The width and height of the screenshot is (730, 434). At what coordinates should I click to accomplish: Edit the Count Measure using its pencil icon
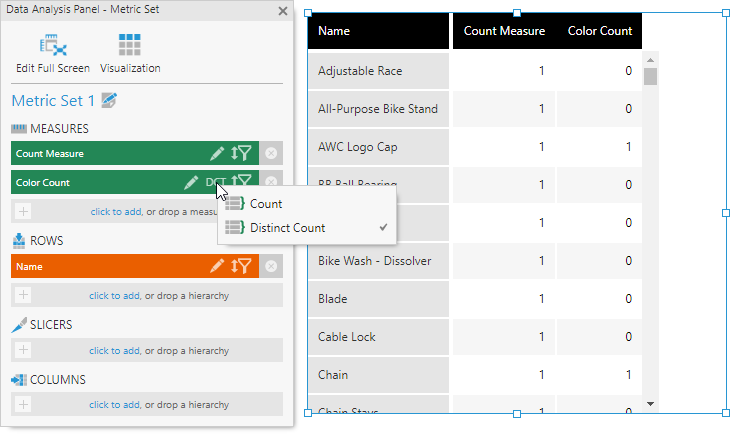(217, 154)
